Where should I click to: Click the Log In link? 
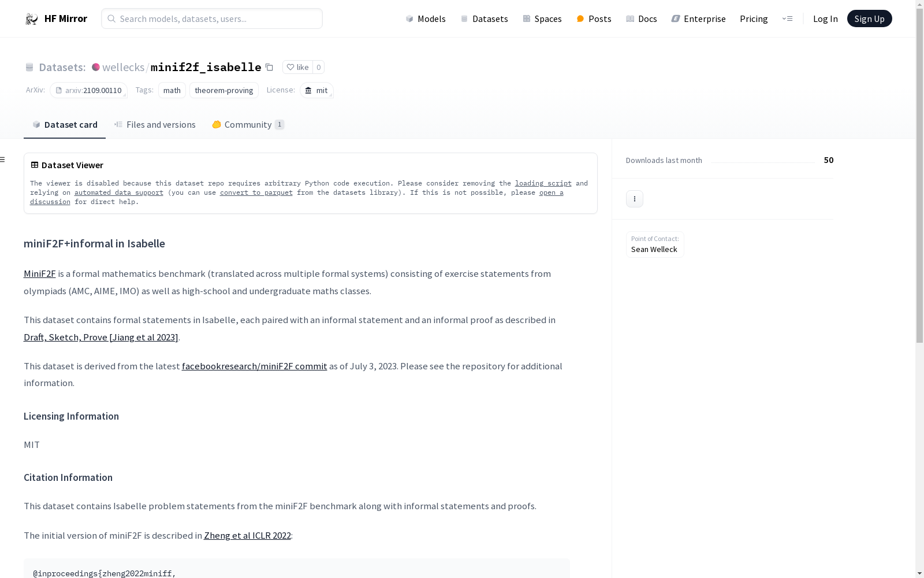click(825, 18)
